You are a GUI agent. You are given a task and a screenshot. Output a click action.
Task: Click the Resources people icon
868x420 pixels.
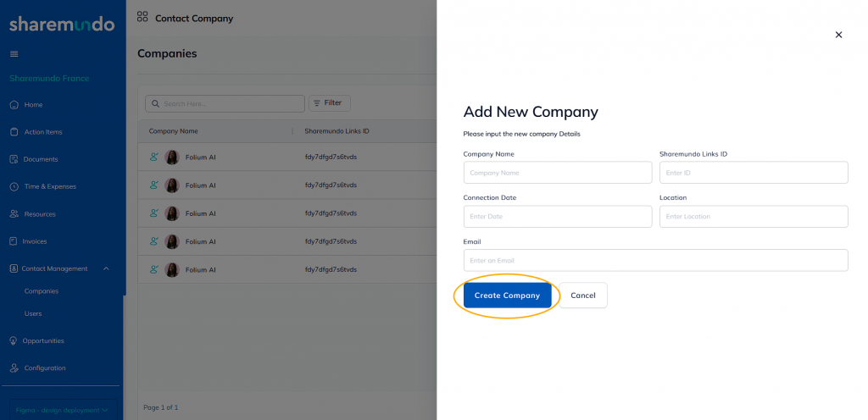[14, 214]
